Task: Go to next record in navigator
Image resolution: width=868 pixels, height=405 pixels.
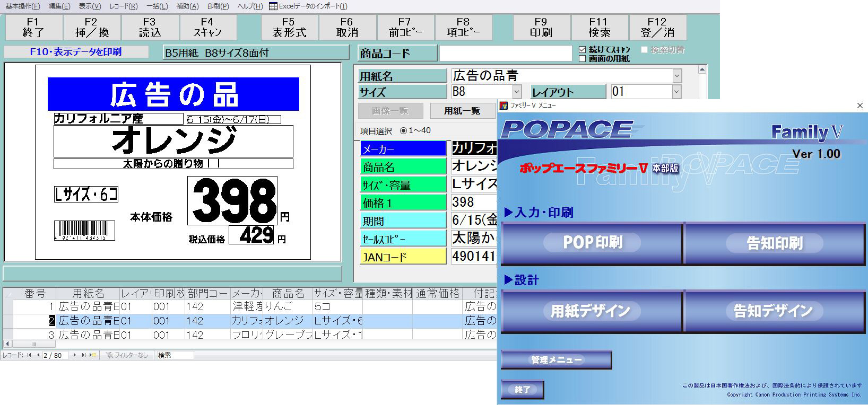Action: tap(75, 355)
